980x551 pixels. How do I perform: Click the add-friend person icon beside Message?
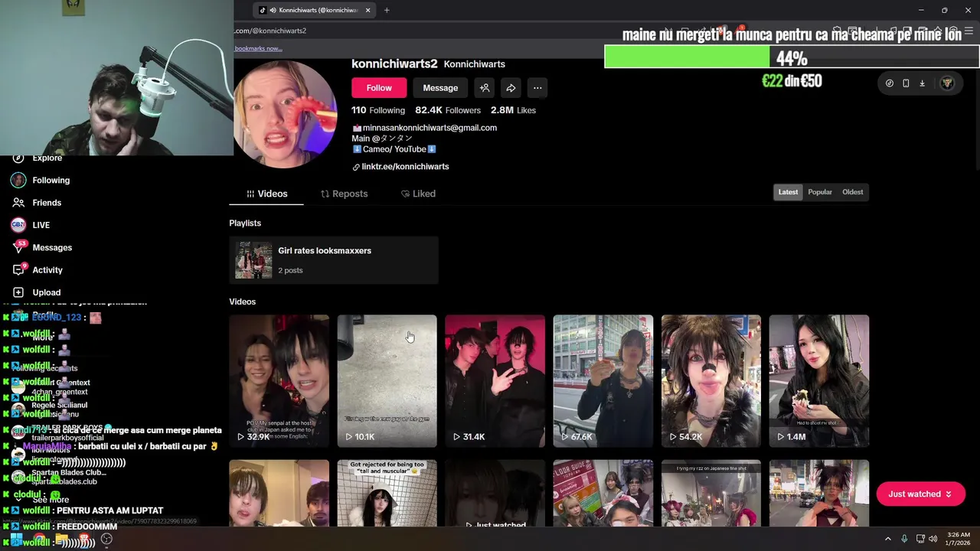485,88
